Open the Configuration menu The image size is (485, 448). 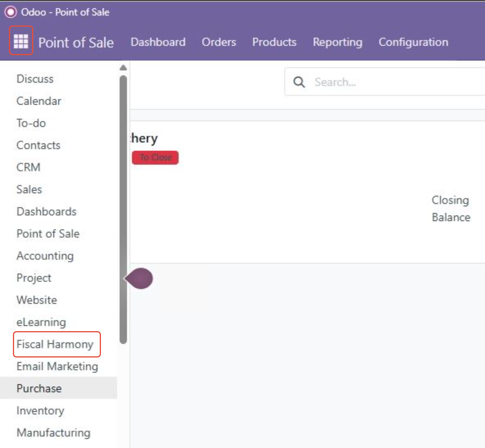(x=413, y=42)
